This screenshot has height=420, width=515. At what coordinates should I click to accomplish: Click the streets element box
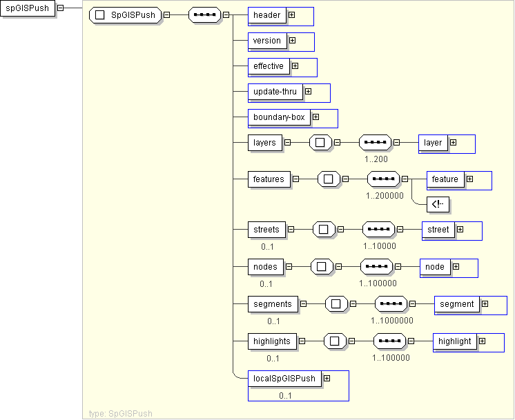tap(266, 230)
